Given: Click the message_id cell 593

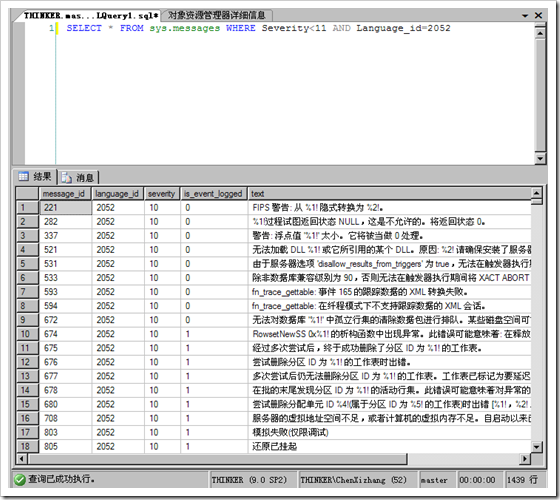Looking at the screenshot, I should point(65,292).
